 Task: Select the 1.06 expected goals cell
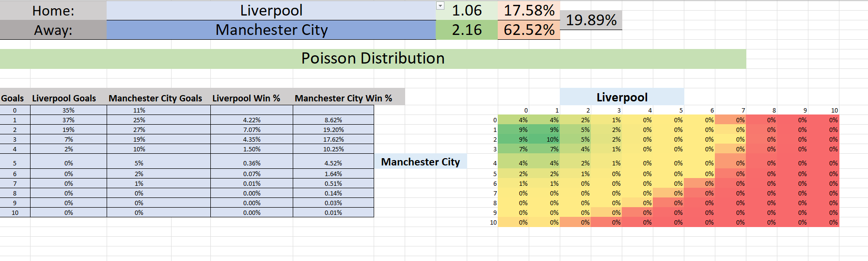pos(466,10)
